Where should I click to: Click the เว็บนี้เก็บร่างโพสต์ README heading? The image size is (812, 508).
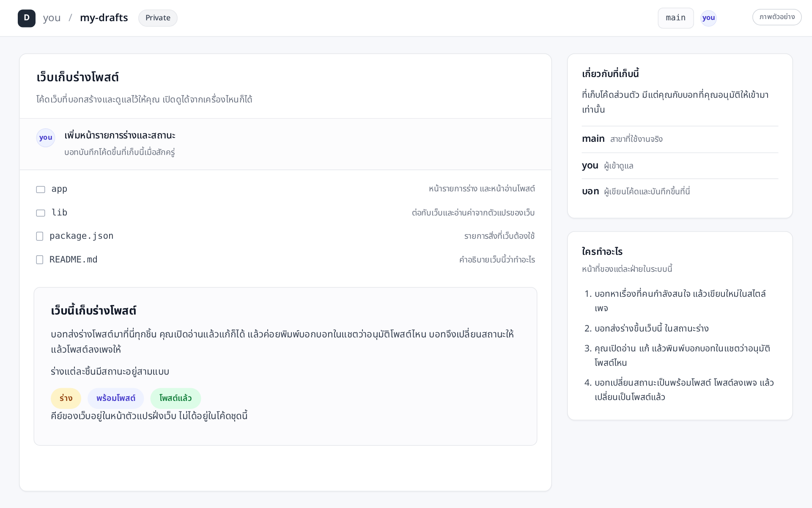pos(93,311)
